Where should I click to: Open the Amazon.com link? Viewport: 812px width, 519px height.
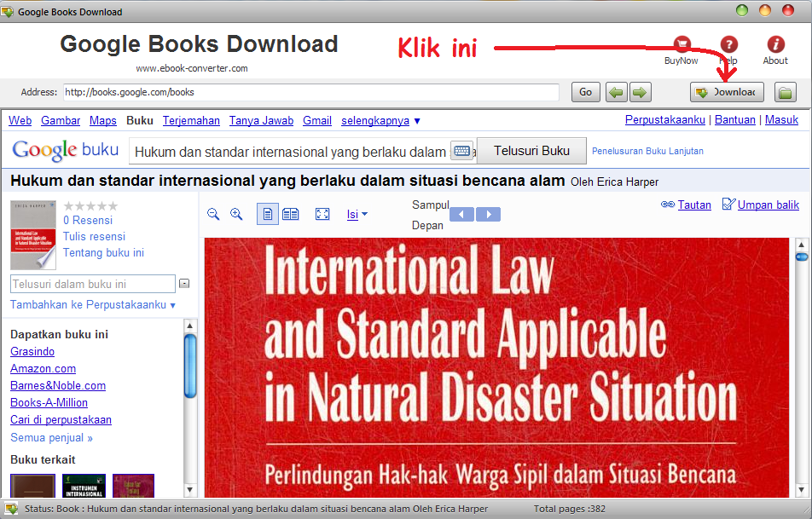[43, 368]
